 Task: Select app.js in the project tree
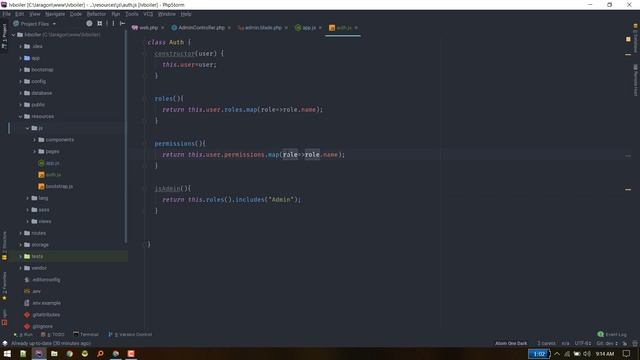click(x=49, y=163)
